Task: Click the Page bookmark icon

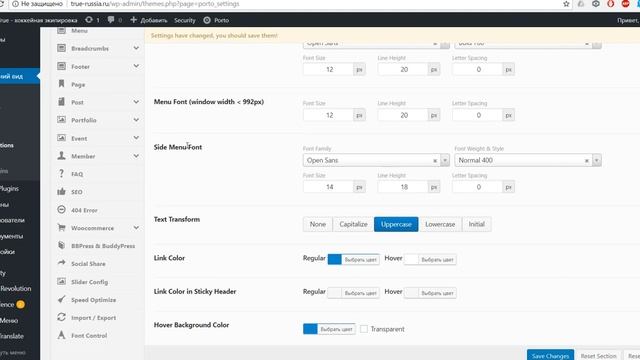Action: 61,84
